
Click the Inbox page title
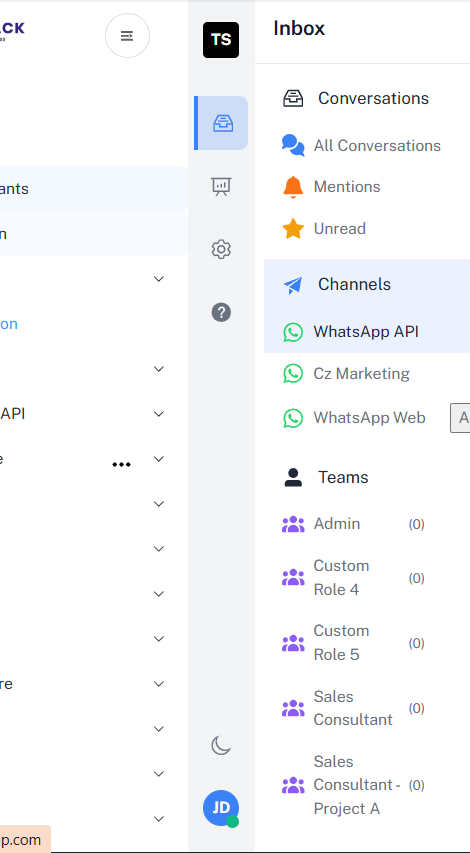click(x=299, y=28)
